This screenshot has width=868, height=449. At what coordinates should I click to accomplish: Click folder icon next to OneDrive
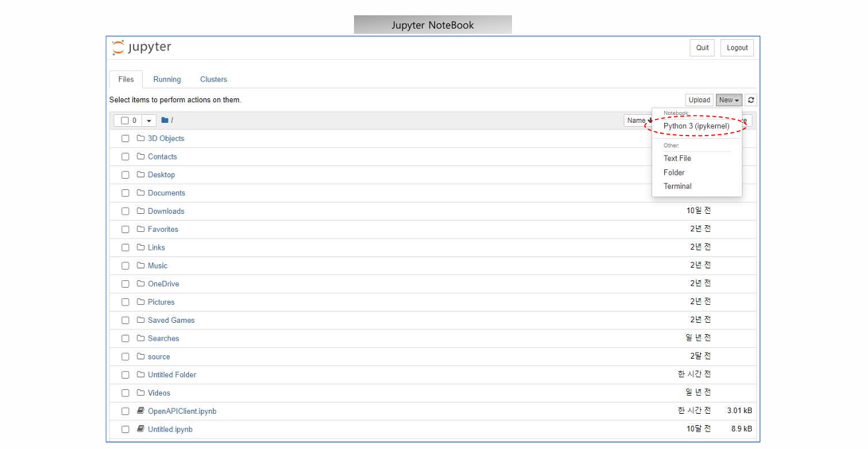pos(141,284)
